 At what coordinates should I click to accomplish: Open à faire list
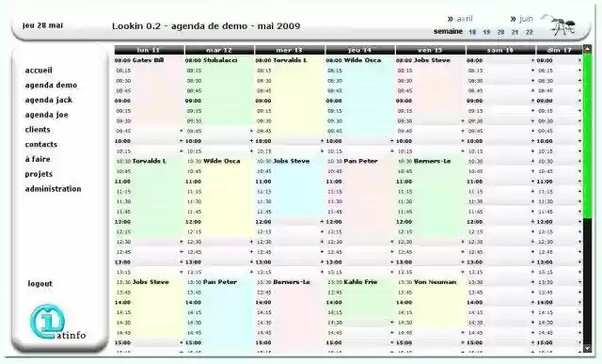click(x=38, y=159)
